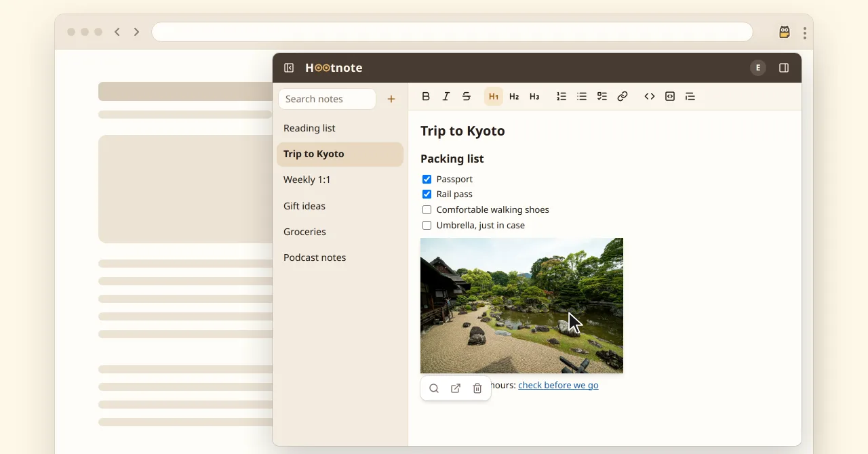Check the Umbrella, just in case checkbox

pyautogui.click(x=427, y=226)
